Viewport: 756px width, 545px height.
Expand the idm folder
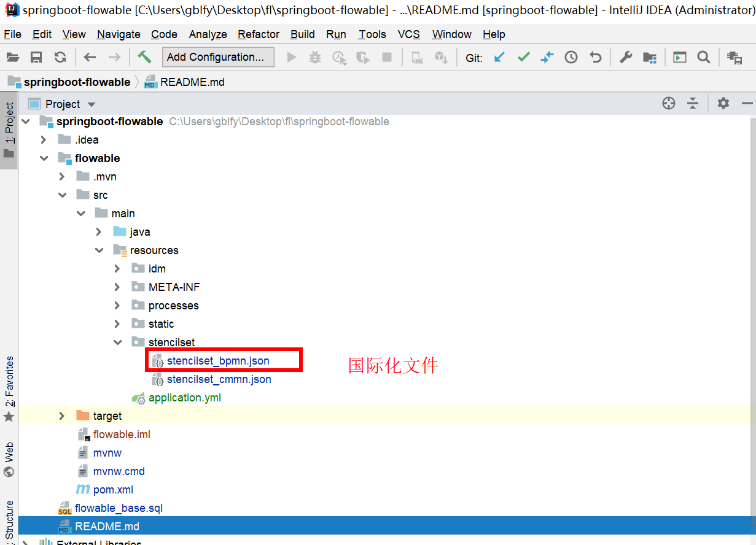pos(118,269)
